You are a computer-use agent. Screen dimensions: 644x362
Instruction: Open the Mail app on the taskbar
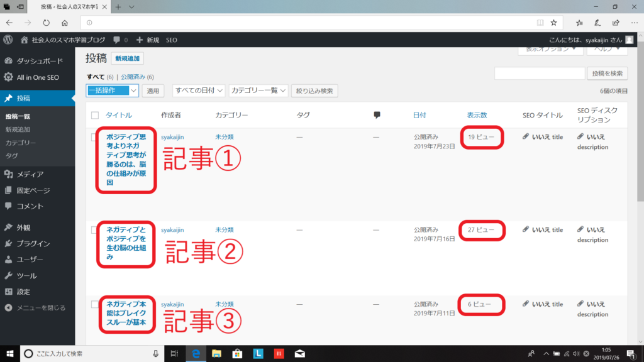click(300, 353)
